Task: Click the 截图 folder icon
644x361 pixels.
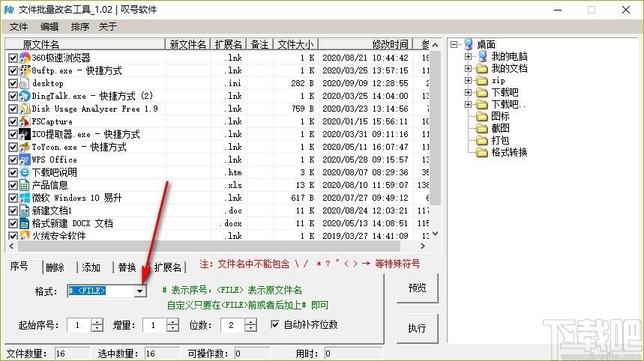Action: (482, 128)
